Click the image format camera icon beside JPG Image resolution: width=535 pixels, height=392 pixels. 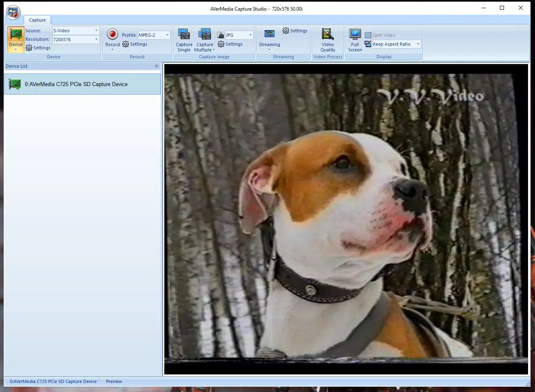(x=221, y=35)
